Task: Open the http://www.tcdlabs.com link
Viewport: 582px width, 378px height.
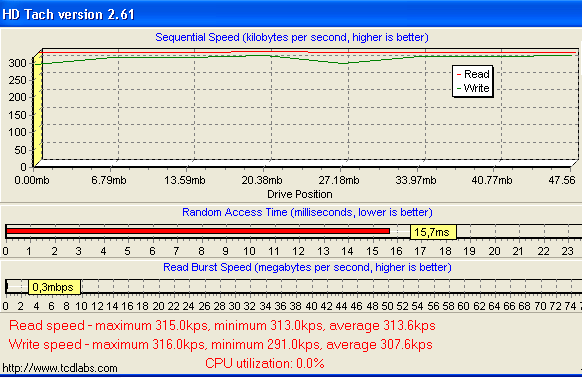Action: 60,368
